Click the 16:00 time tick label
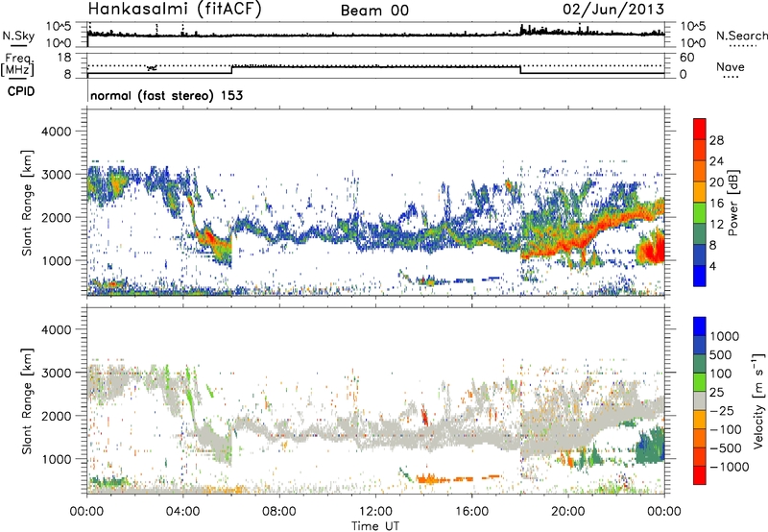The width and height of the screenshot is (768, 532). (471, 512)
